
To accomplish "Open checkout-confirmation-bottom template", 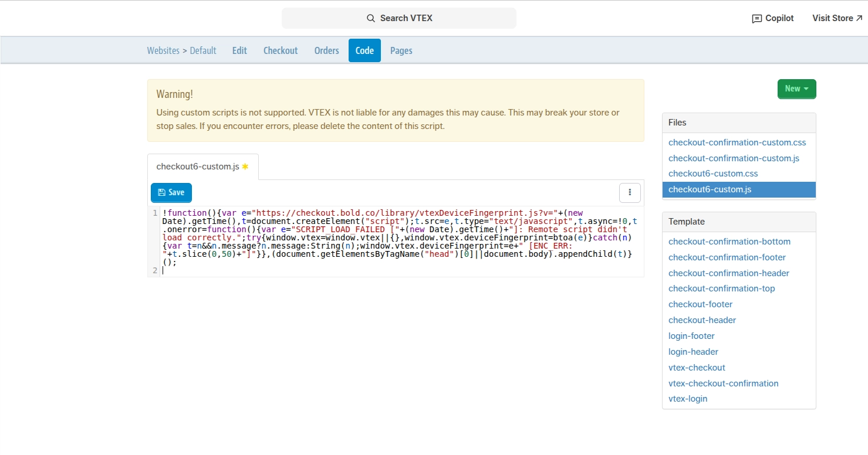I will (729, 242).
